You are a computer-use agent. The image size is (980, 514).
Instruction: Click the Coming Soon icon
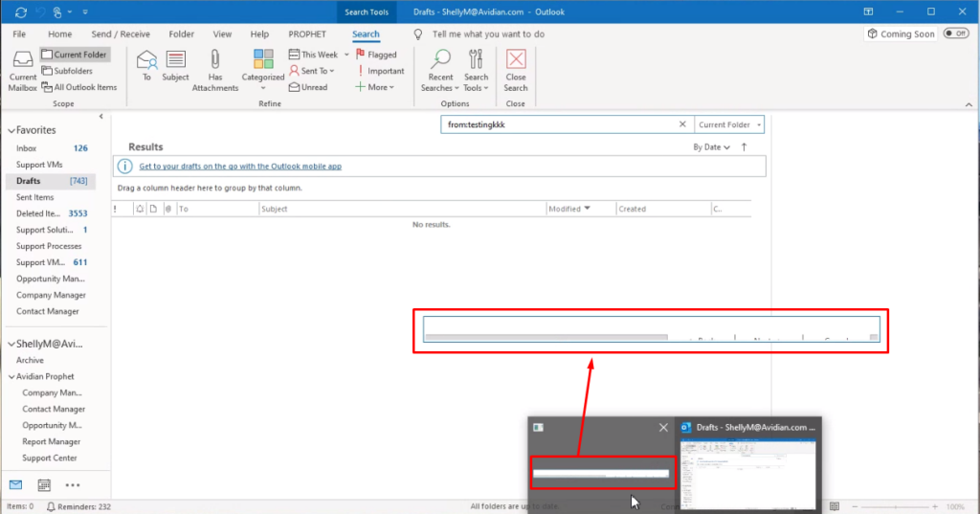(x=873, y=34)
